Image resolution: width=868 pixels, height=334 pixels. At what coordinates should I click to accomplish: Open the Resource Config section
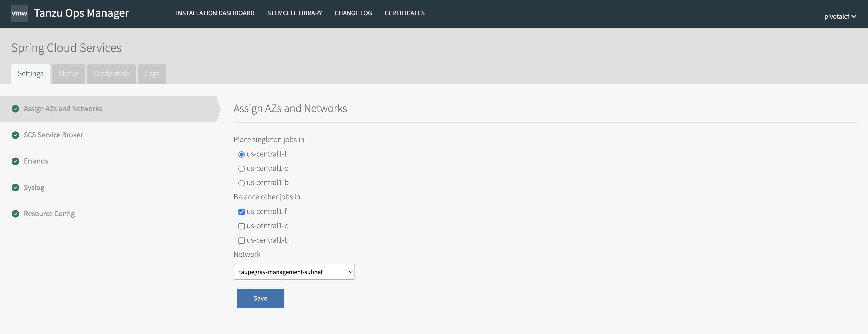49,214
